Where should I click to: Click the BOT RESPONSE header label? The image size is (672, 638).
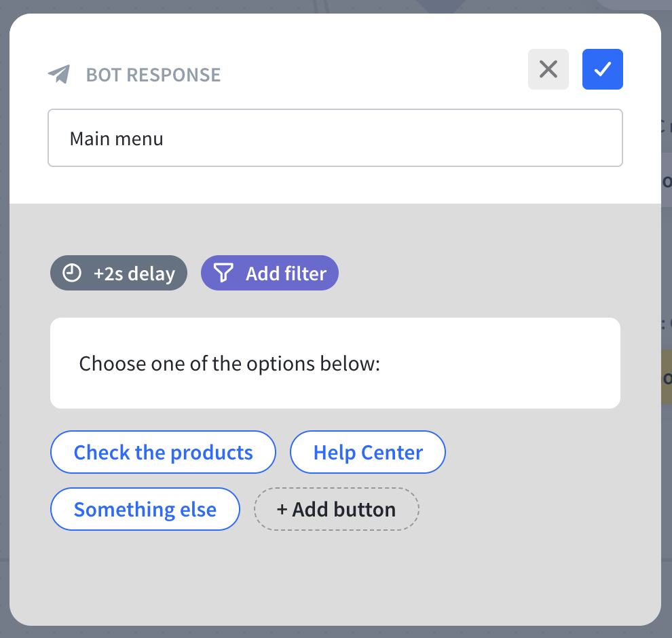[153, 75]
